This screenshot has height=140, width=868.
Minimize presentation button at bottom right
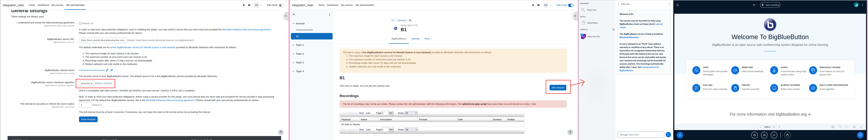coord(860,135)
